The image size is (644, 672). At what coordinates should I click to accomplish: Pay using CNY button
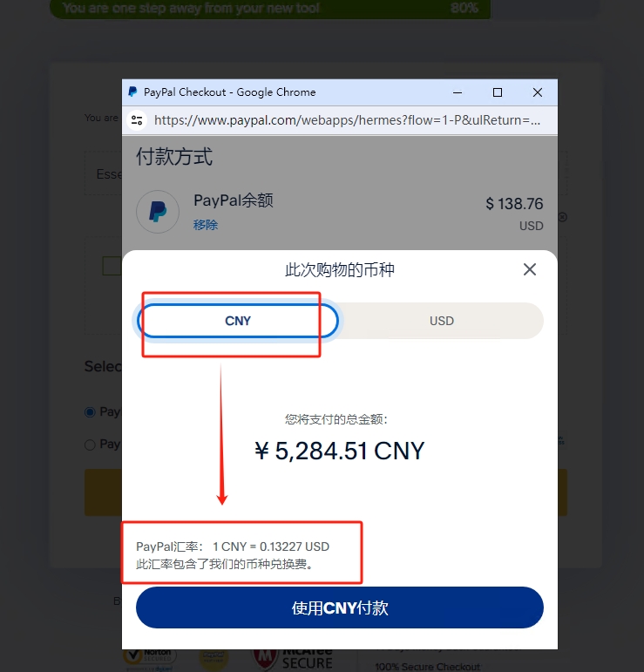(x=339, y=608)
